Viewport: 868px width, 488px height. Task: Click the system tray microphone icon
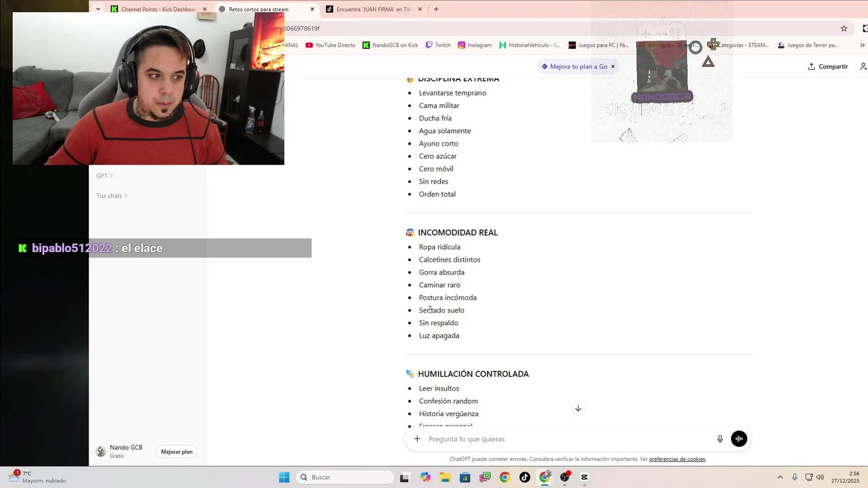coord(795,477)
